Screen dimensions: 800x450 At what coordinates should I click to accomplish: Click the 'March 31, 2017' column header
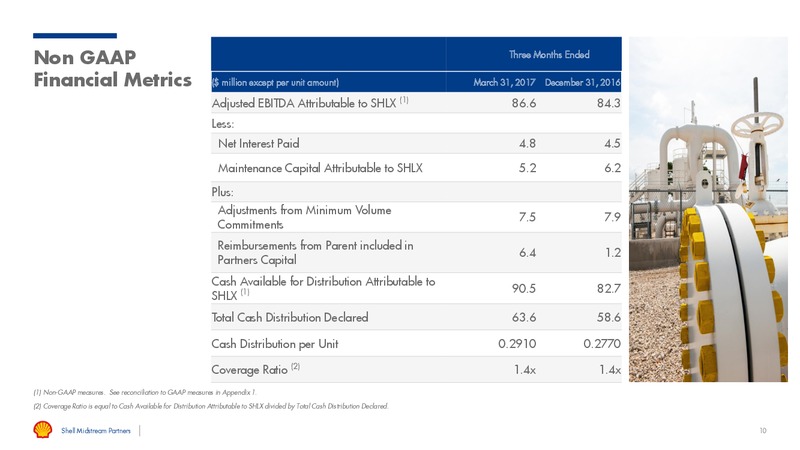tap(504, 82)
